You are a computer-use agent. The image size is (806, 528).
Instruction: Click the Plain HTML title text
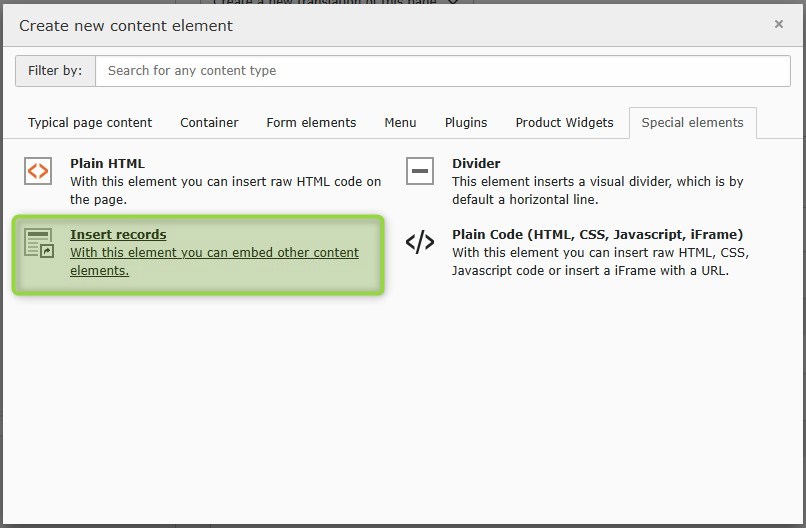coord(107,163)
